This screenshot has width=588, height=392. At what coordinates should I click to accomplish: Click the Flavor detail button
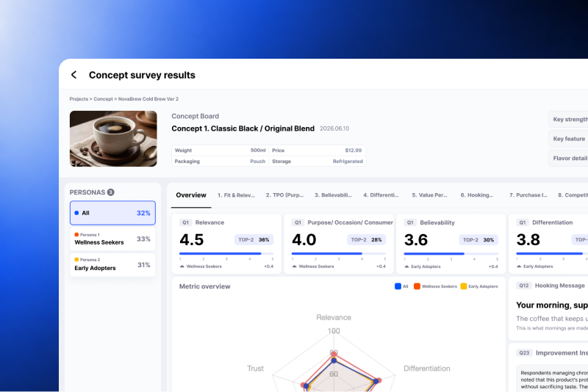point(568,158)
